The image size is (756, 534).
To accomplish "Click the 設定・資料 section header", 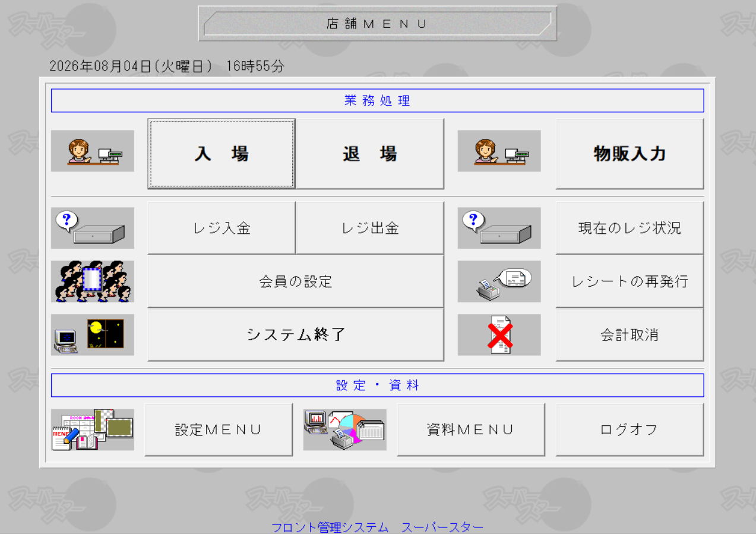I will coord(378,385).
